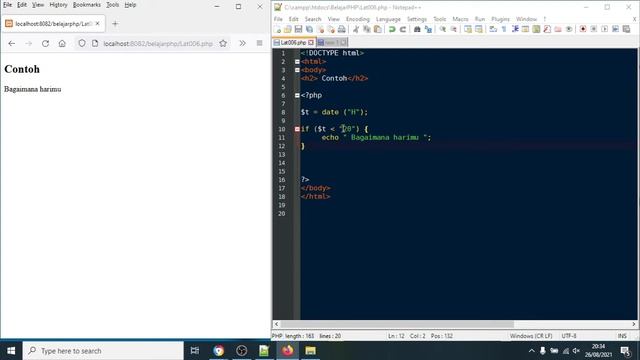Click Run Macro Multiple Times icon
This screenshot has height=360, width=640.
(615, 29)
